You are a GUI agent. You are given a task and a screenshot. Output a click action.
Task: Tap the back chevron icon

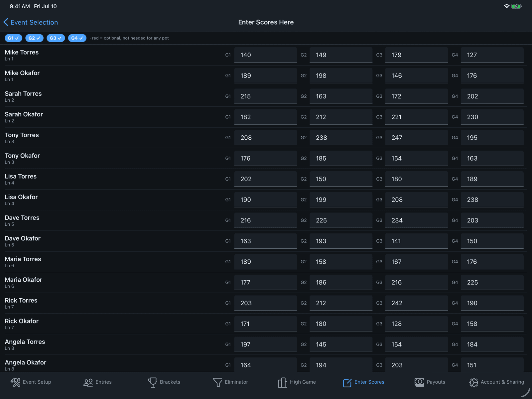[x=6, y=22]
